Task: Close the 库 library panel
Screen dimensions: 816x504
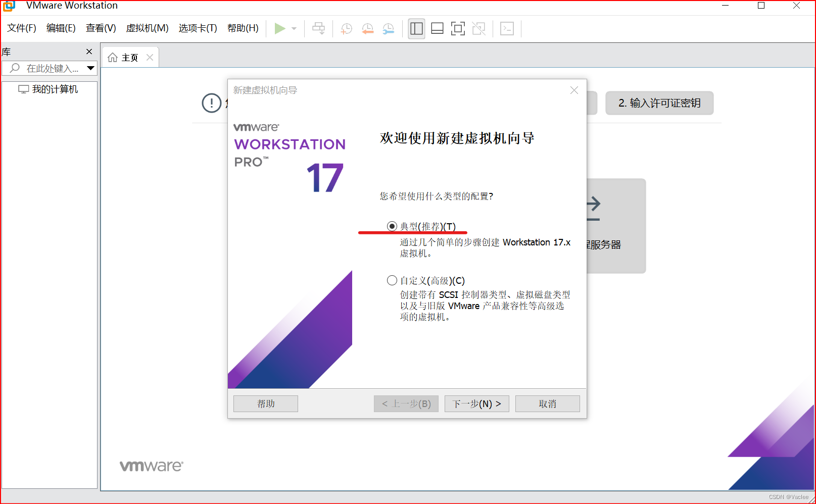Action: point(89,52)
